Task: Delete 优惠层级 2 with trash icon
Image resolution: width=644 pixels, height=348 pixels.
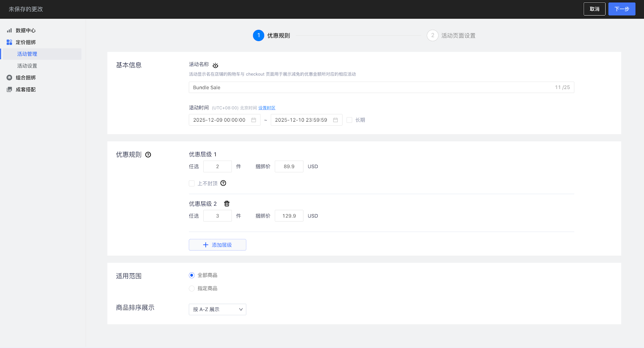Action: tap(227, 204)
